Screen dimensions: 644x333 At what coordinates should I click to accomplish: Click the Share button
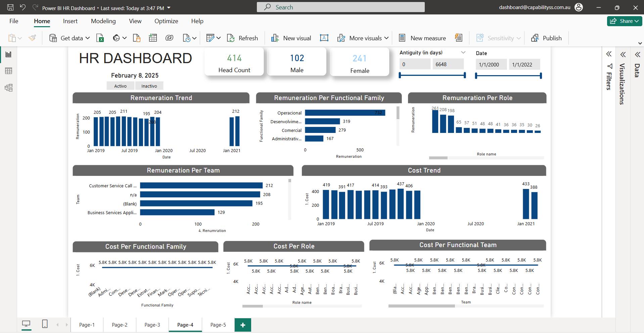pos(624,21)
